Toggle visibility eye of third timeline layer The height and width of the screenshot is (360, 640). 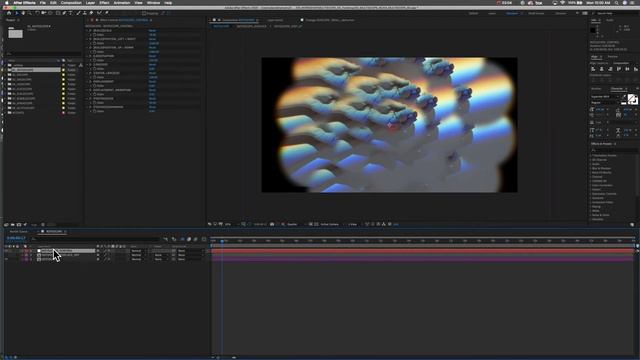pos(6,259)
